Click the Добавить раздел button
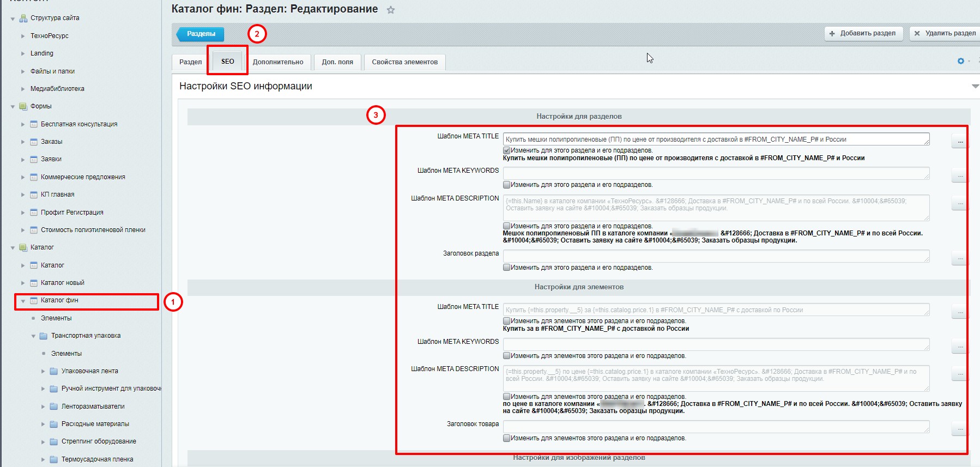The image size is (980, 467). tap(863, 33)
